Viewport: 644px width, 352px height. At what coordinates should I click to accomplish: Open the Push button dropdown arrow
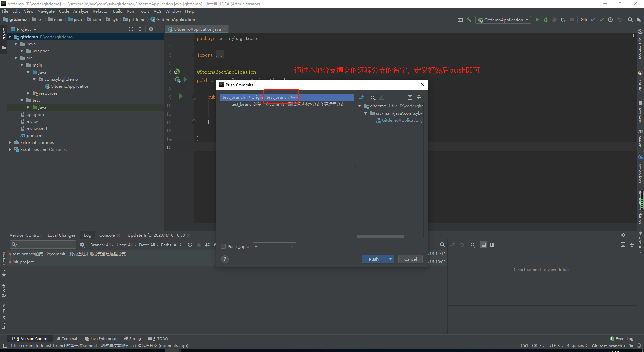coord(390,259)
